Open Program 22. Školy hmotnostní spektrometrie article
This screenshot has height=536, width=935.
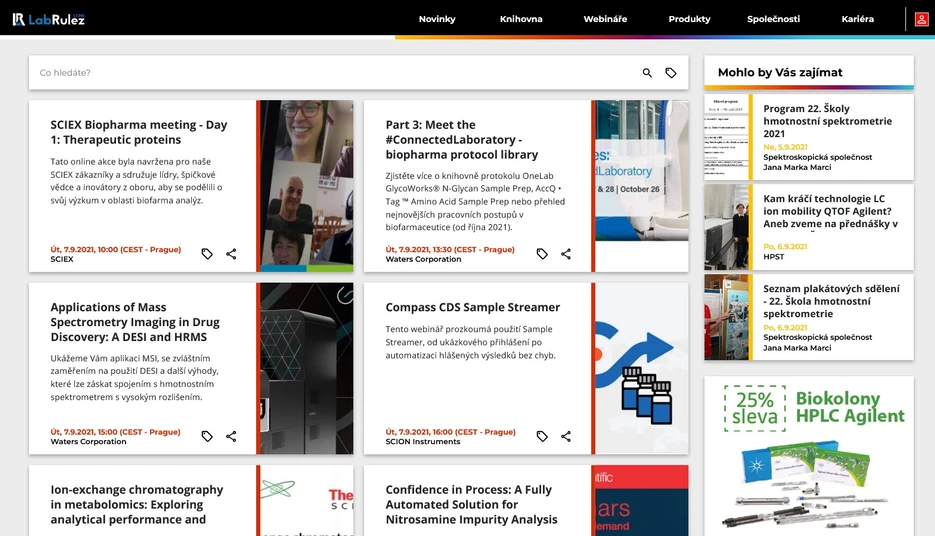pos(828,121)
